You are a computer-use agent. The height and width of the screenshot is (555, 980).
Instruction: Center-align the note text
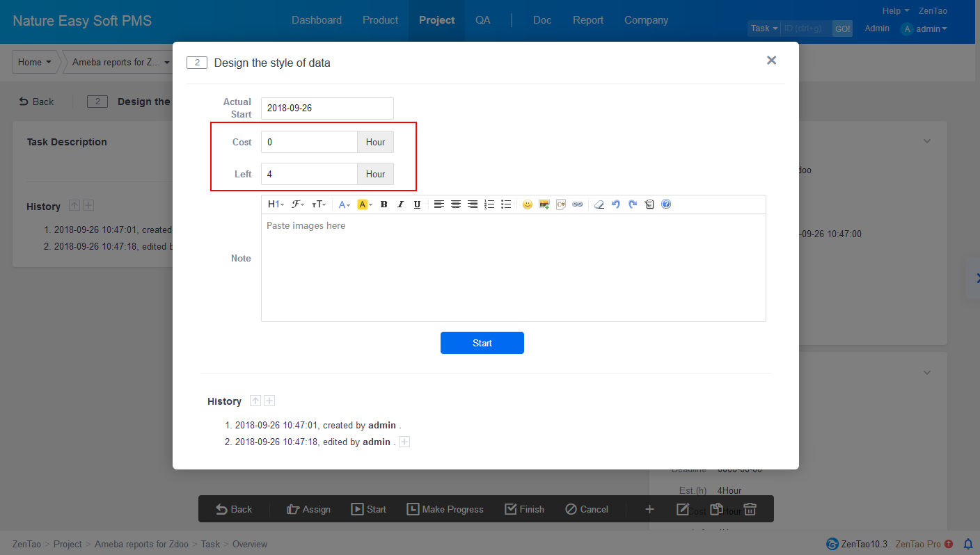click(x=456, y=204)
